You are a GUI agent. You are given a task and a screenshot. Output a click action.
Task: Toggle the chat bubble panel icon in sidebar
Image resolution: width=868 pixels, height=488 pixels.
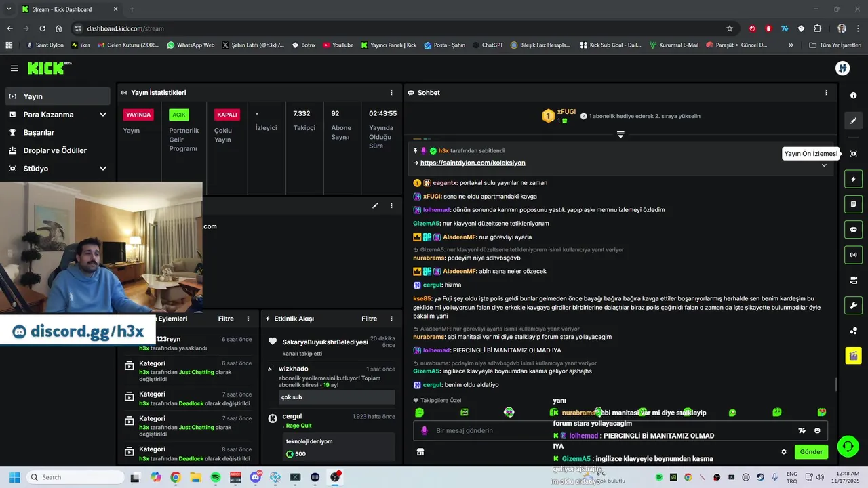pos(854,230)
